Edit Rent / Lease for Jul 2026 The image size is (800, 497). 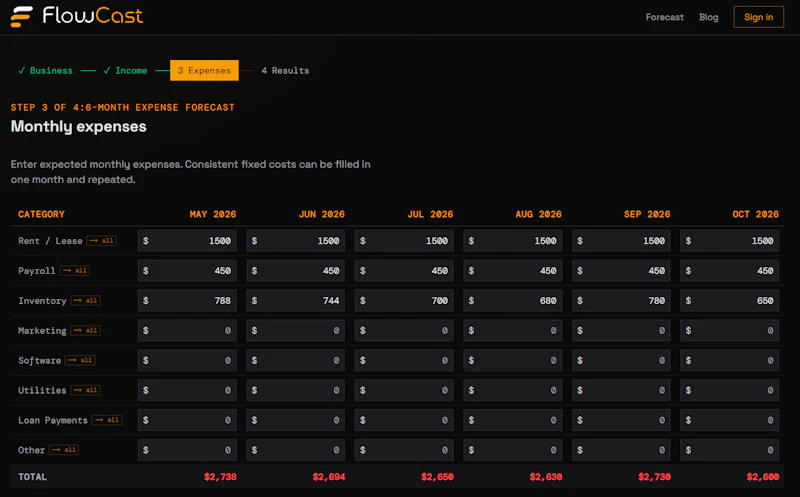tap(404, 241)
